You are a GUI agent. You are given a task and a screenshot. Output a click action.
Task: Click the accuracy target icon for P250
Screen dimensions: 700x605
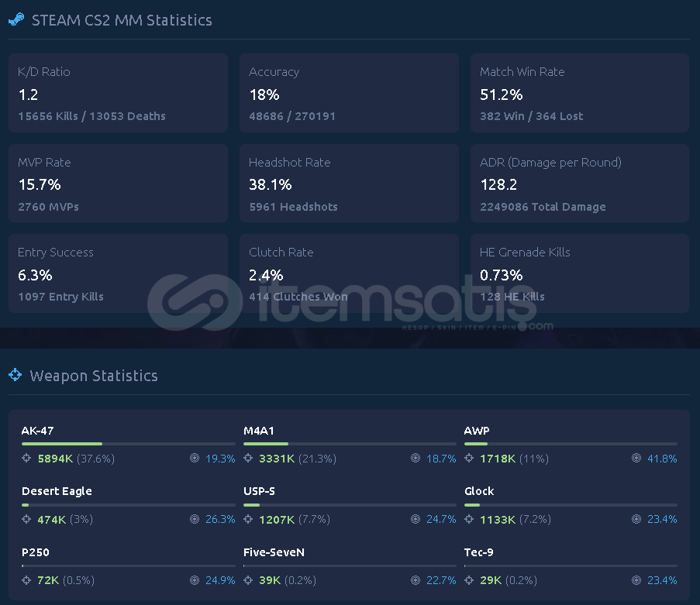pos(195,580)
